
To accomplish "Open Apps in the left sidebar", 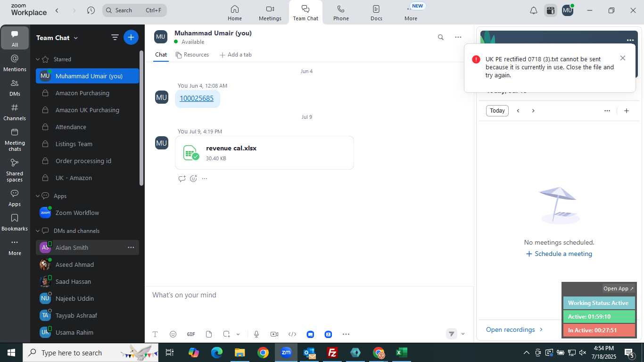I will pyautogui.click(x=15, y=198).
